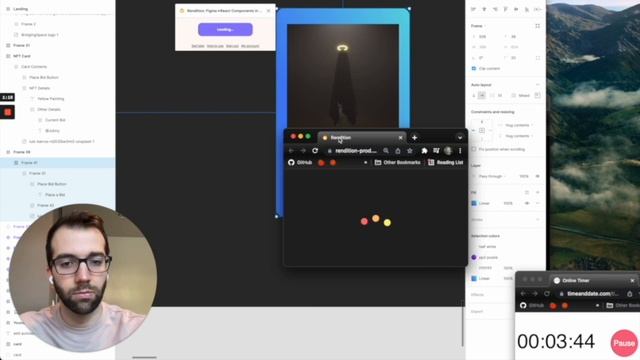Select the Yellow Painting layer
The image size is (640, 360).
(x=51, y=99)
